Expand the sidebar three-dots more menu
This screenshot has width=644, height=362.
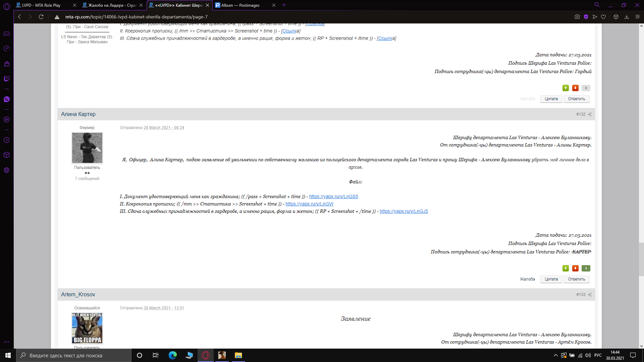coord(7,342)
